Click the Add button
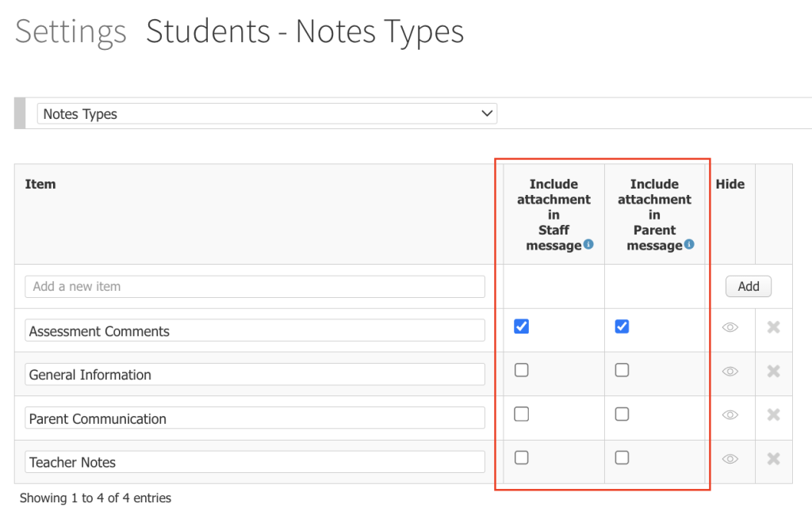812x519 pixels. pos(749,286)
